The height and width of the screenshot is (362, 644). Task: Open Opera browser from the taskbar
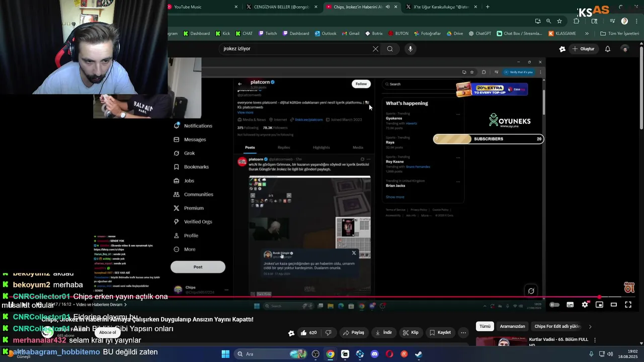[389, 354]
